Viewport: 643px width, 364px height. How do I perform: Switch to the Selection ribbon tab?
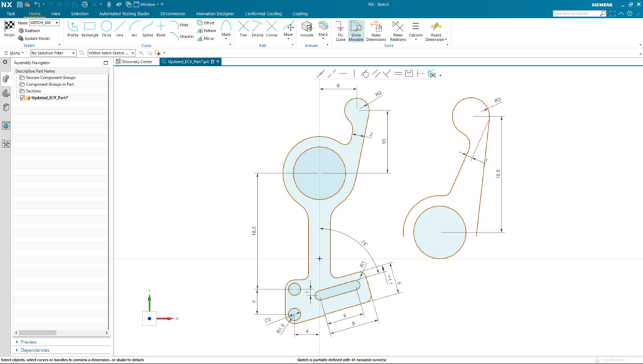[80, 13]
